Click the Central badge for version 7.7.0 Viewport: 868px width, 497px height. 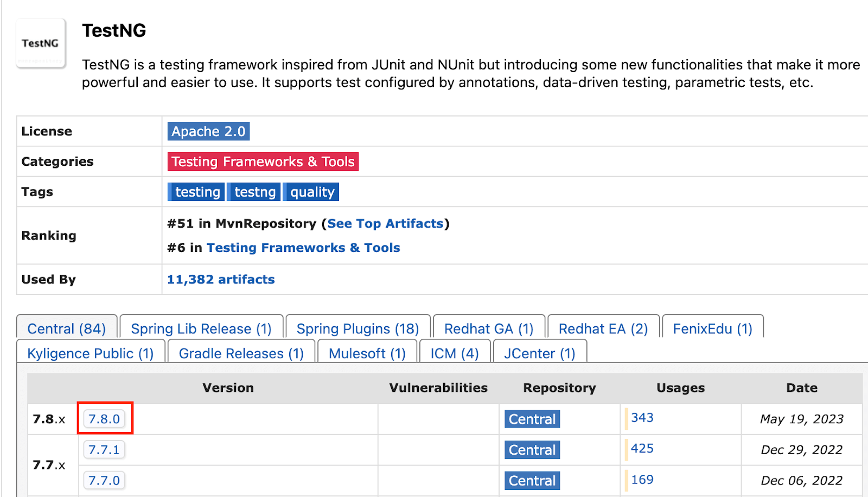532,481
